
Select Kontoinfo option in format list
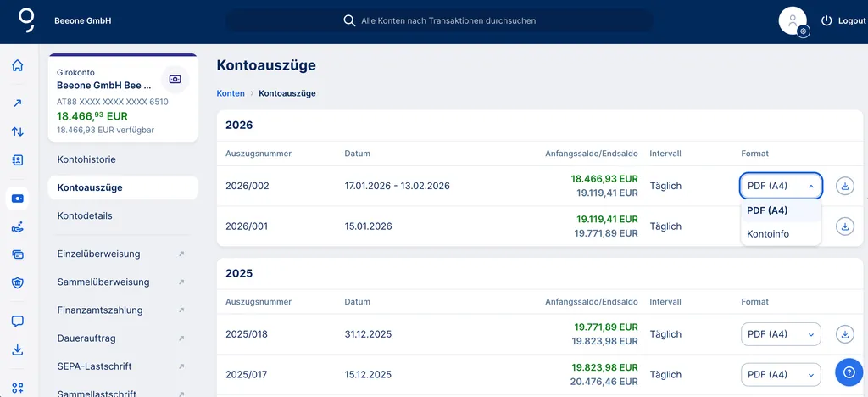coord(768,233)
